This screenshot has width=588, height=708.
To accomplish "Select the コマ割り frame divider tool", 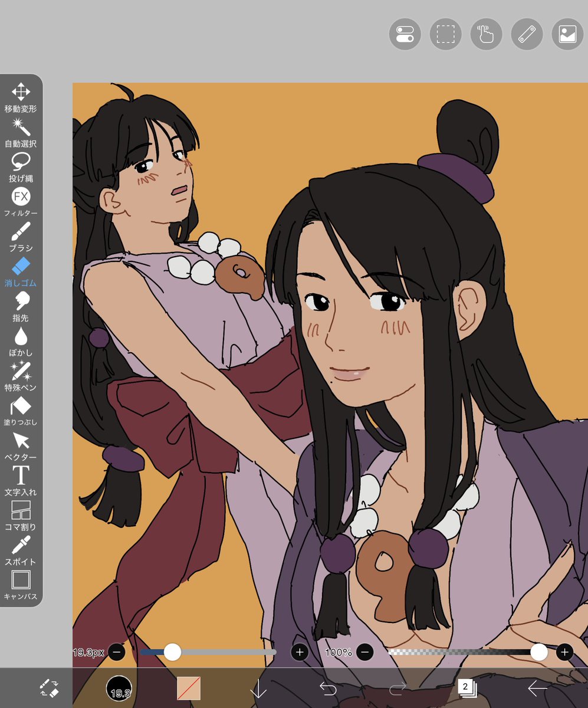I will 21,516.
